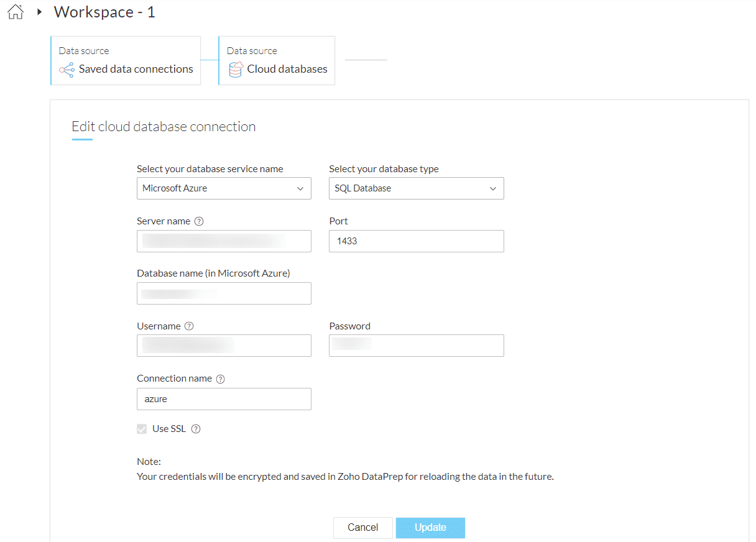
Task: Select the Cloud databases step
Action: click(x=277, y=60)
